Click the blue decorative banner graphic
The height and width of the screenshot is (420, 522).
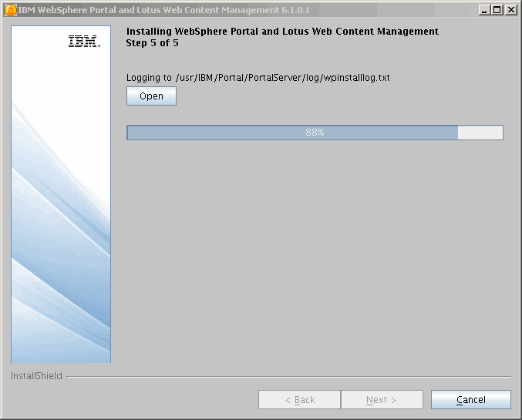[x=61, y=231]
